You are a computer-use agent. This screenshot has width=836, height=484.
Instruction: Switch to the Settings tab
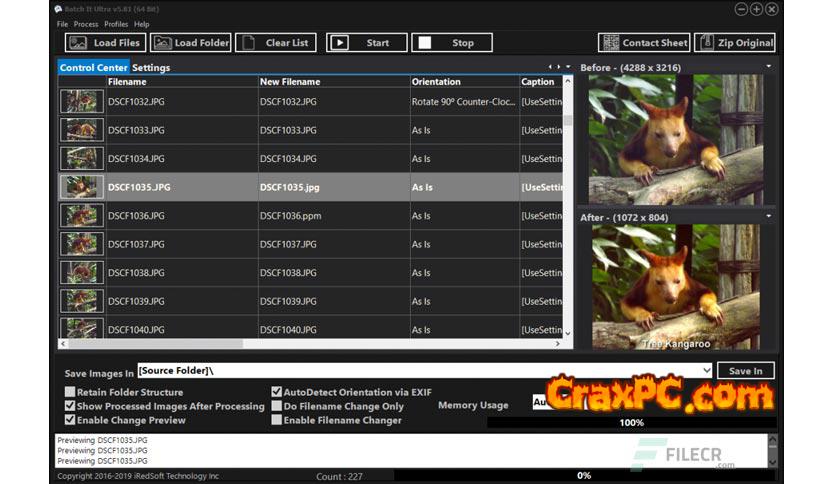(151, 68)
